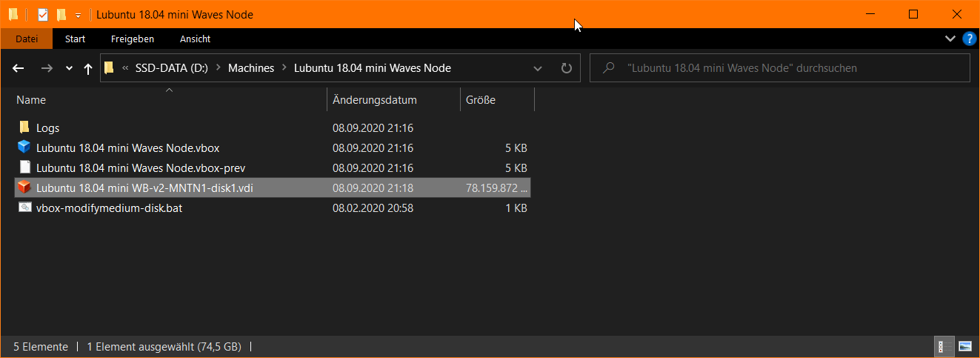The height and width of the screenshot is (358, 980).
Task: Click the folder icon in the address bar
Action: tap(109, 68)
